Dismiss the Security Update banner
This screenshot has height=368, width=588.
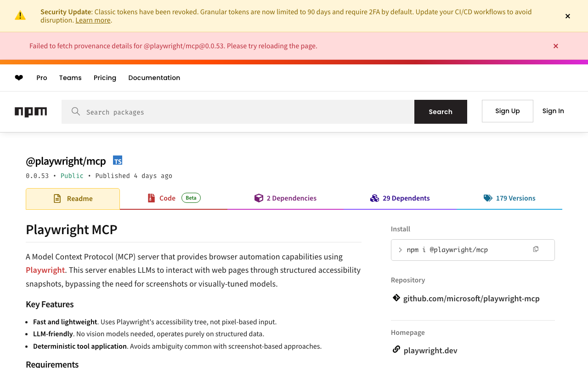[568, 16]
